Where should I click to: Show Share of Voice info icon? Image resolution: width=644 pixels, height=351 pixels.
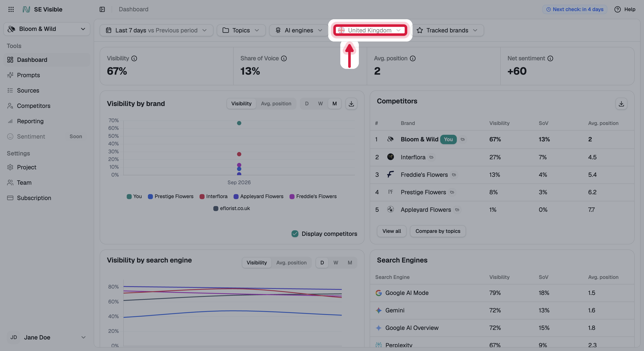click(x=284, y=58)
